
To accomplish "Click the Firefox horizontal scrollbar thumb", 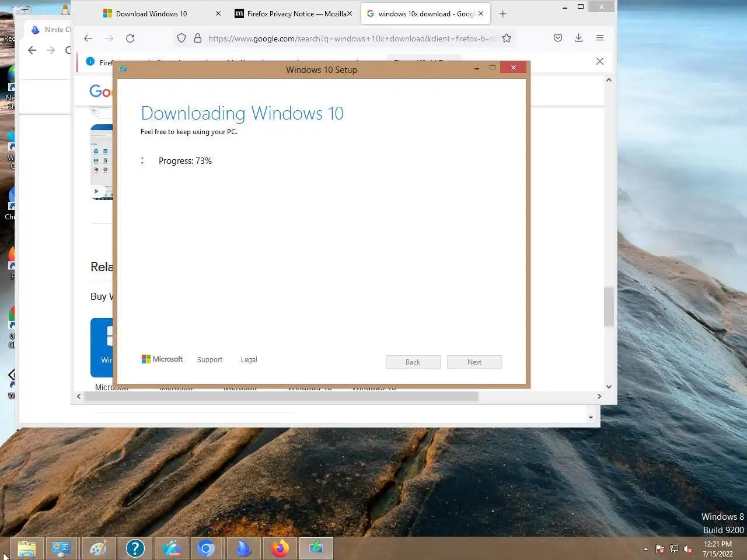I will click(281, 396).
